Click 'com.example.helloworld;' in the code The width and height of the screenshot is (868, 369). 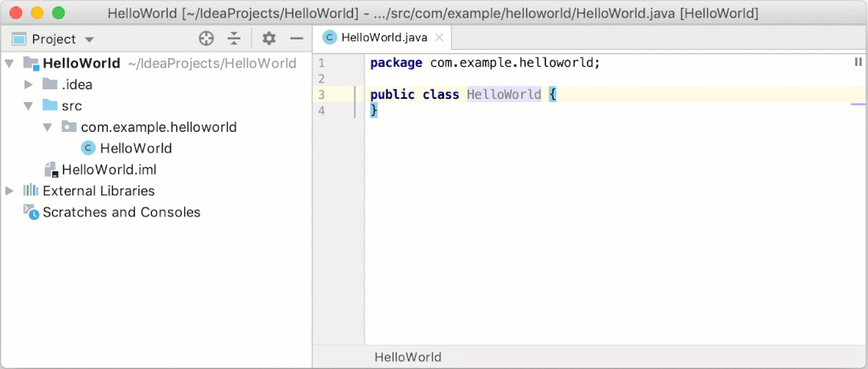coord(516,63)
